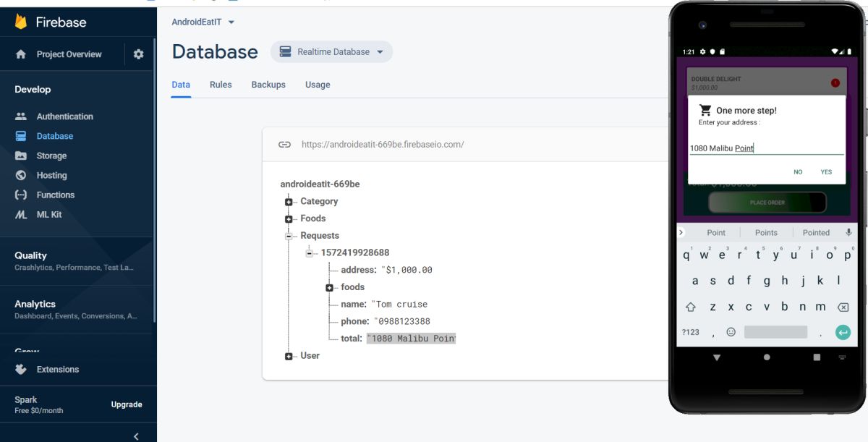The height and width of the screenshot is (442, 868).
Task: Open Project Overview home icon
Action: [21, 54]
